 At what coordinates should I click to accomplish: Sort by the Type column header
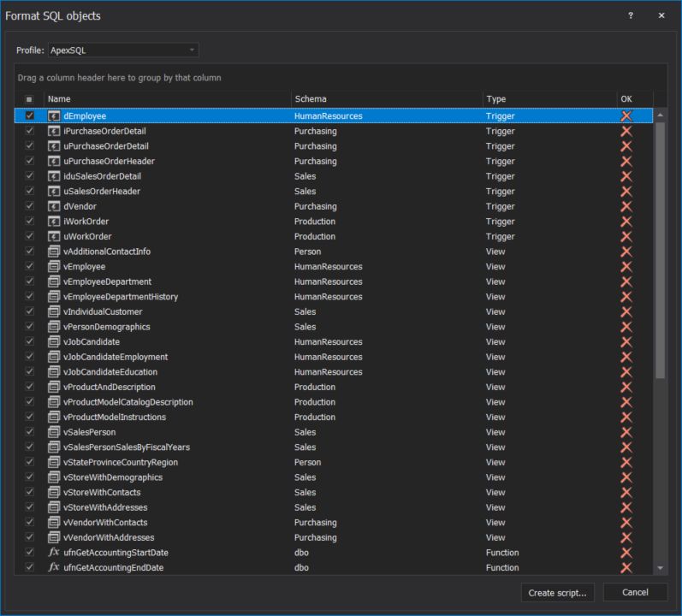[549, 99]
